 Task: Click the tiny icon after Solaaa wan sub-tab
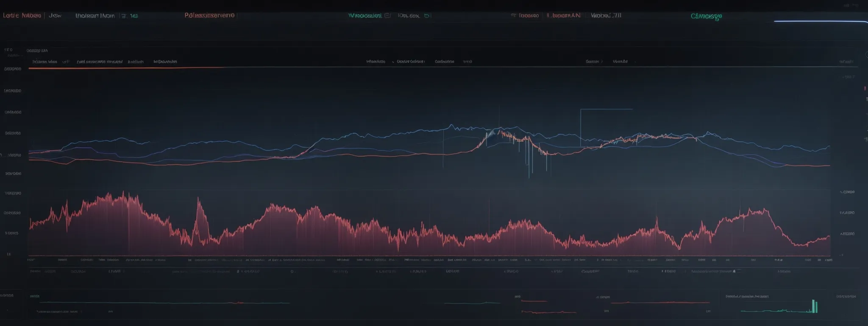coord(66,62)
